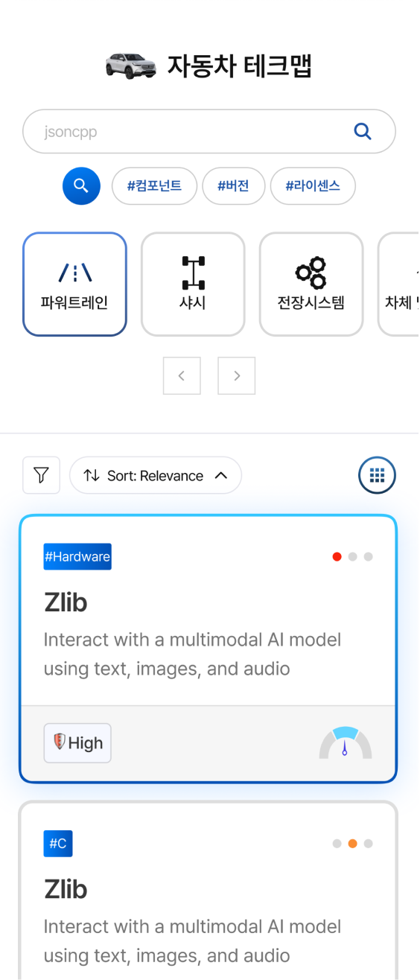Focus the jsoncpp search input field
The height and width of the screenshot is (980, 420).
[209, 132]
